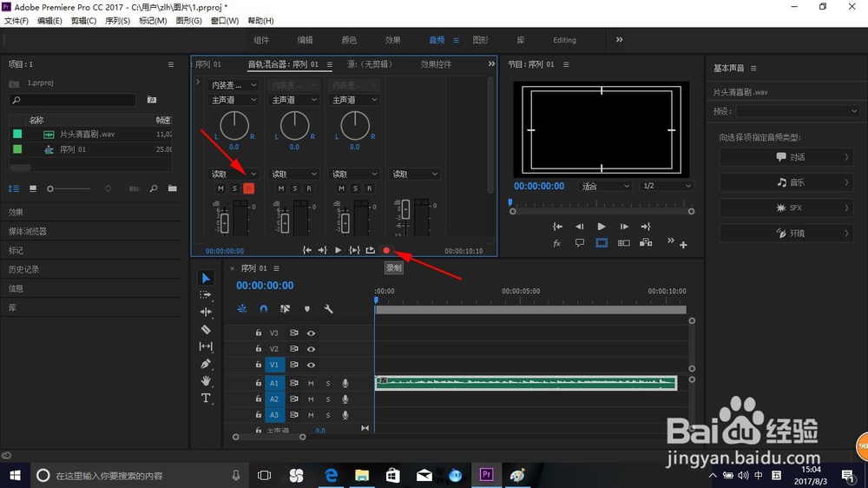The image size is (868, 488).
Task: Click the first track pan knob
Action: click(234, 126)
